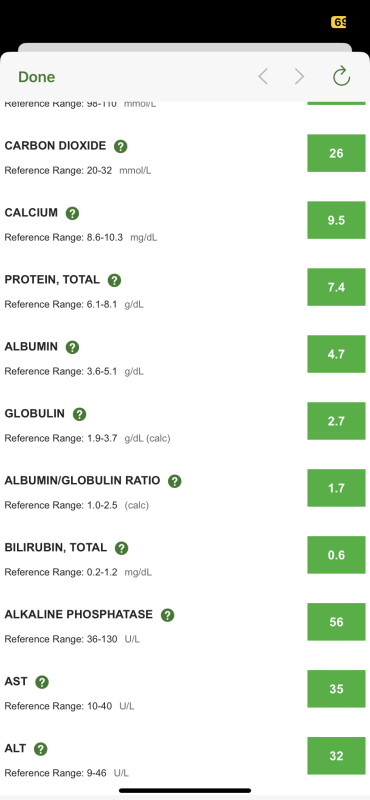Show the Albumin help tooltip icon
The height and width of the screenshot is (800, 370).
72,347
